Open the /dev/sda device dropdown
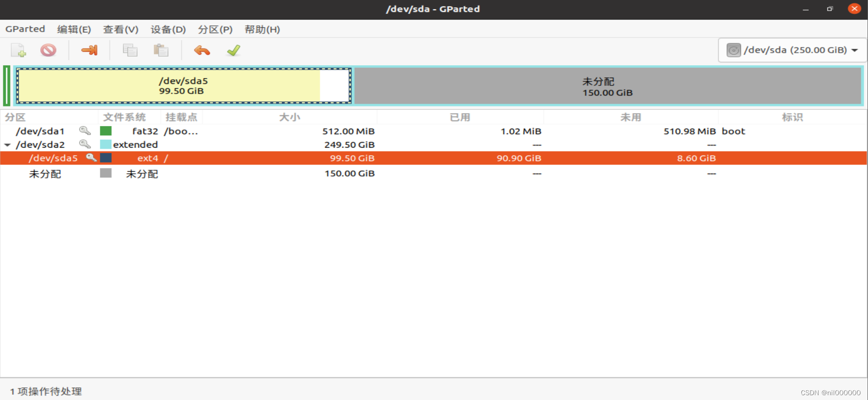868x400 pixels. point(792,50)
